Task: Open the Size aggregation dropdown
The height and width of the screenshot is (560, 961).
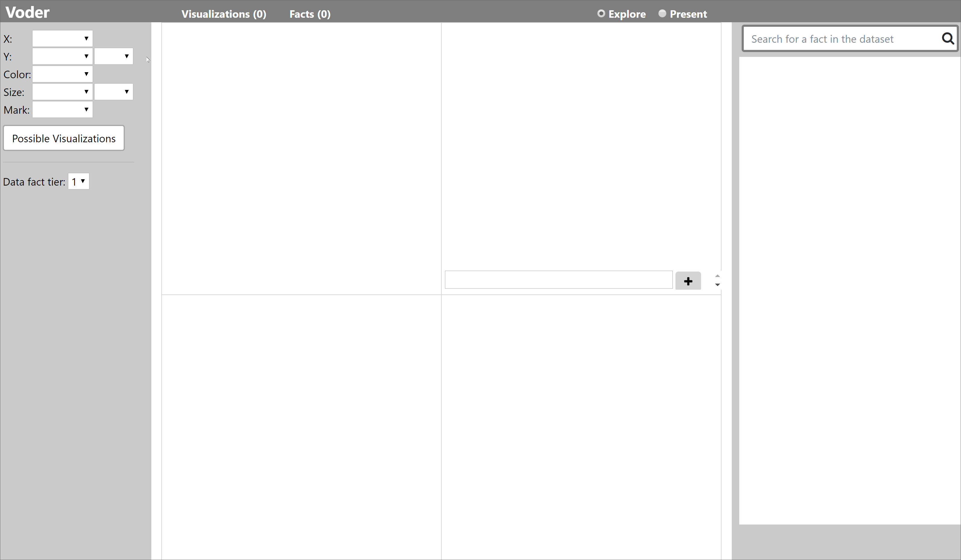Action: coord(114,92)
